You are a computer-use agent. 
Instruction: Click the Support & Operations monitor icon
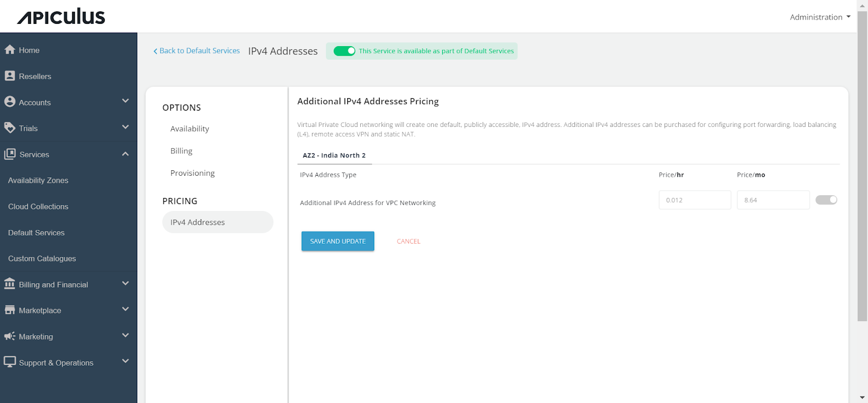[10, 362]
